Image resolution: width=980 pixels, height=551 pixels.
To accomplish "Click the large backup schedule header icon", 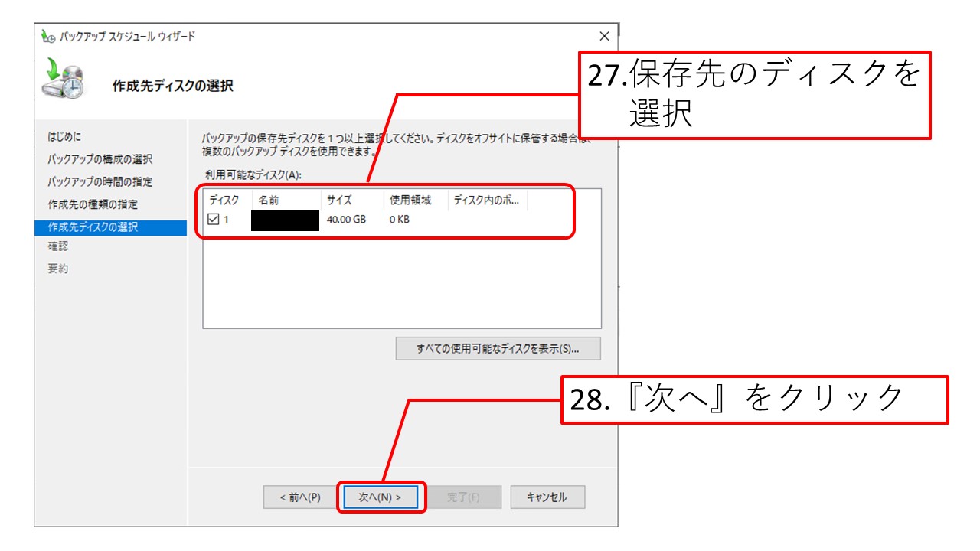I will (63, 79).
